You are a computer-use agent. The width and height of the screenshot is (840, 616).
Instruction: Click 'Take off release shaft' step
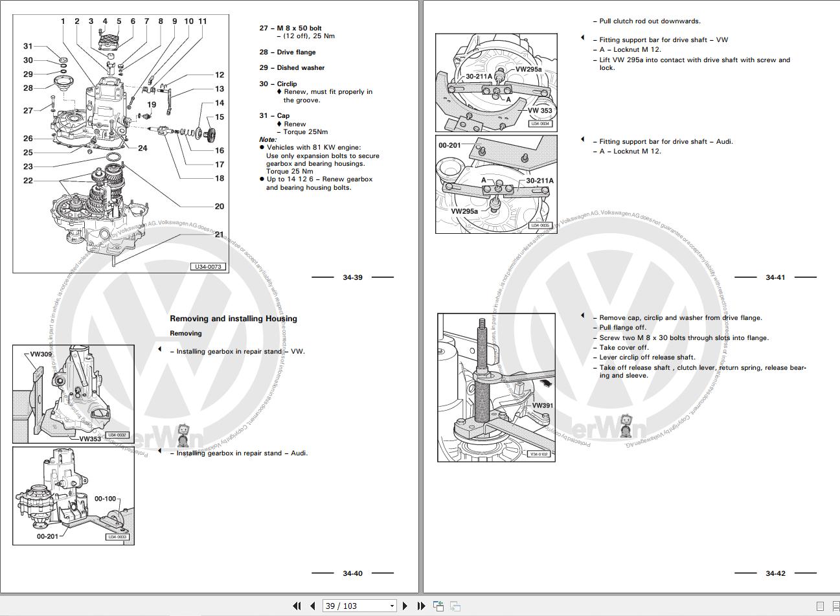click(x=699, y=371)
